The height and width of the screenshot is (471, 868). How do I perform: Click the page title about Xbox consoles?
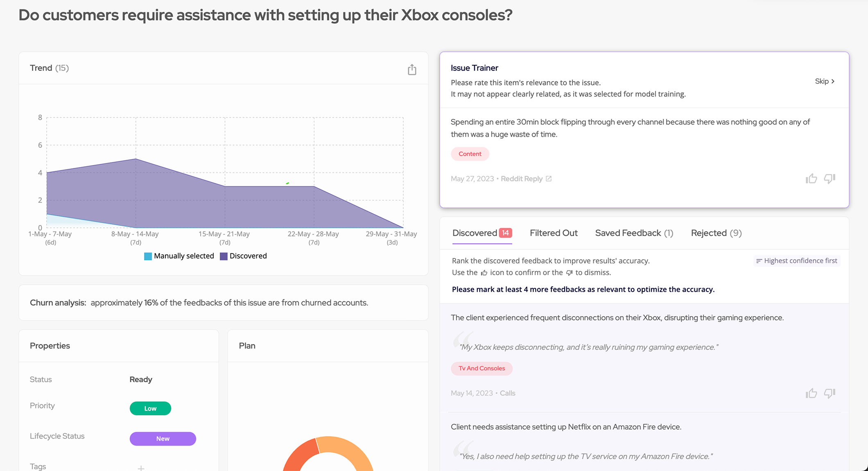[265, 15]
